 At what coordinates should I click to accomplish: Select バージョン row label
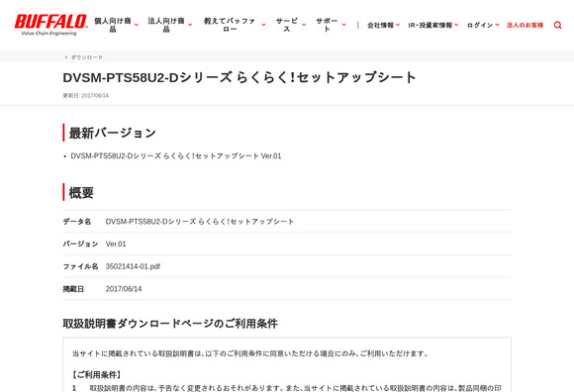pyautogui.click(x=80, y=244)
